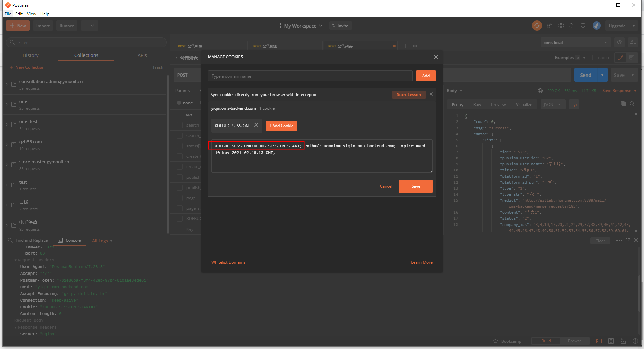This screenshot has width=644, height=349.
Task: Close the Manage Cookies dialog
Action: (436, 57)
